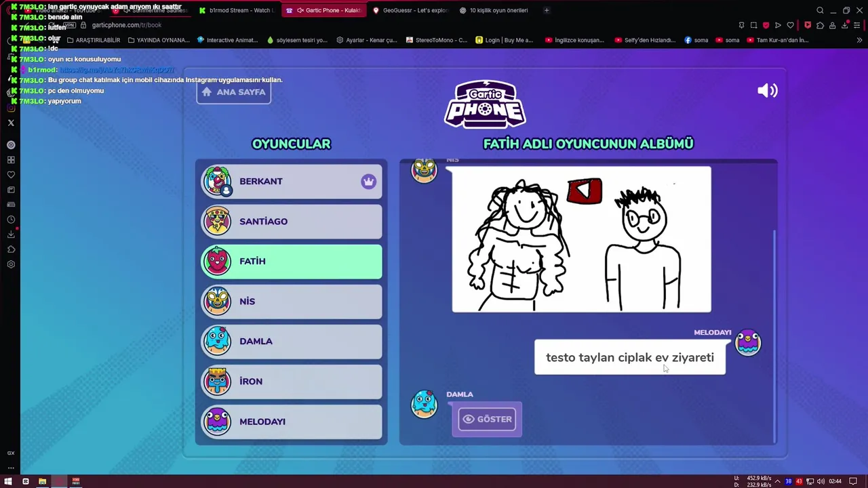
Task: Go back with the ANA SAYFA button
Action: [234, 92]
